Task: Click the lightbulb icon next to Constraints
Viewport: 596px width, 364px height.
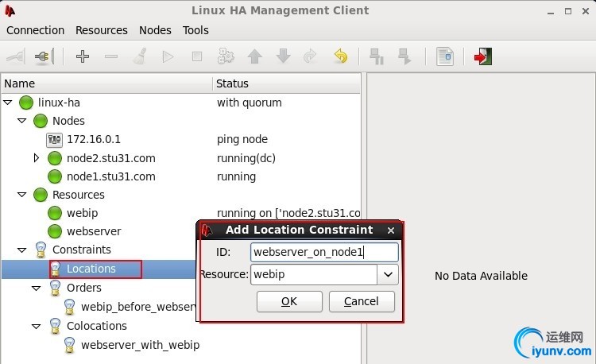Action: tap(41, 250)
